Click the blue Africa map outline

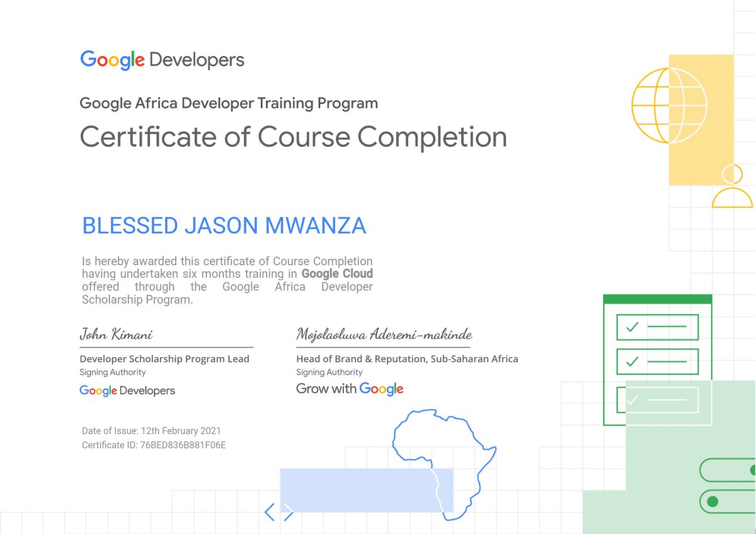(x=444, y=465)
